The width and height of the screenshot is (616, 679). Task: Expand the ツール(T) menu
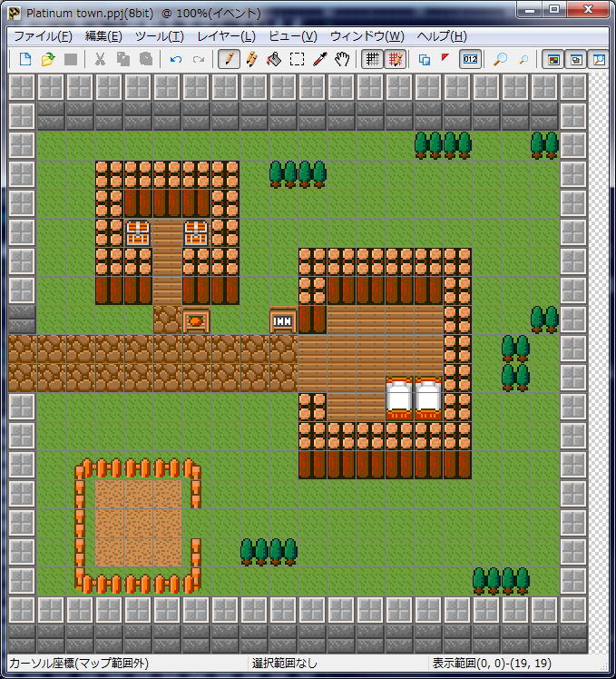(x=159, y=36)
